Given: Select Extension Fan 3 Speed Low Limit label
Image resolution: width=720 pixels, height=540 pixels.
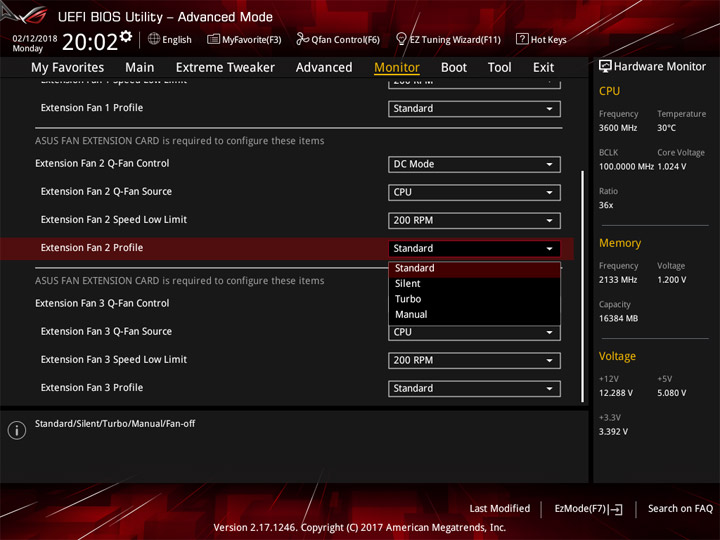Looking at the screenshot, I should click(x=114, y=360).
